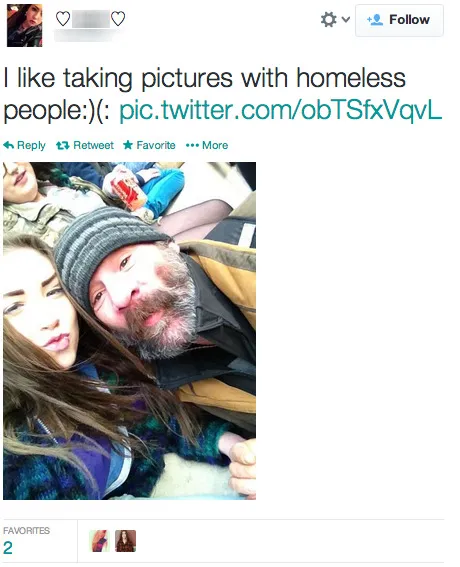The image size is (460, 567).
Task: Click the Favorite star icon
Action: 128,145
